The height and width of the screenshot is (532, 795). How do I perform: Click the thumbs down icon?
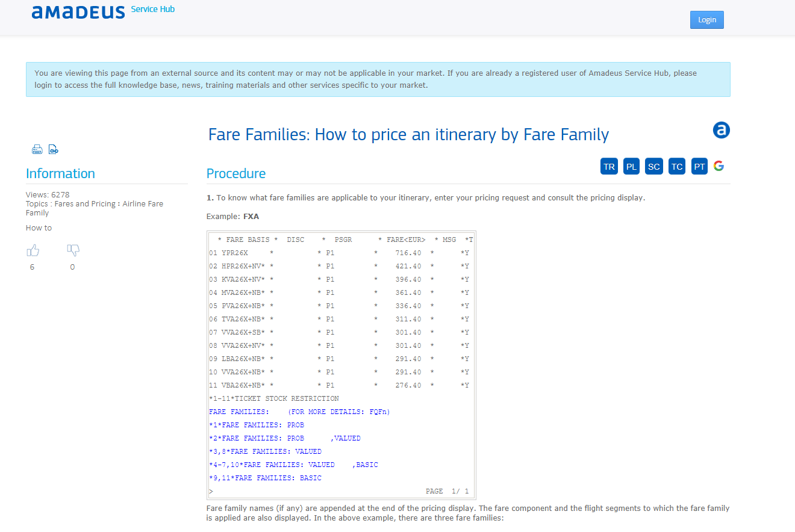73,250
